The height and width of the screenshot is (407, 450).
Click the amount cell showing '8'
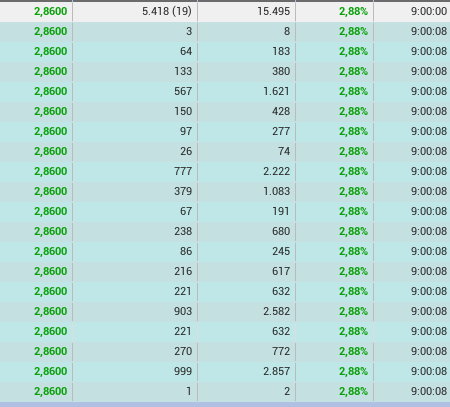(246, 31)
